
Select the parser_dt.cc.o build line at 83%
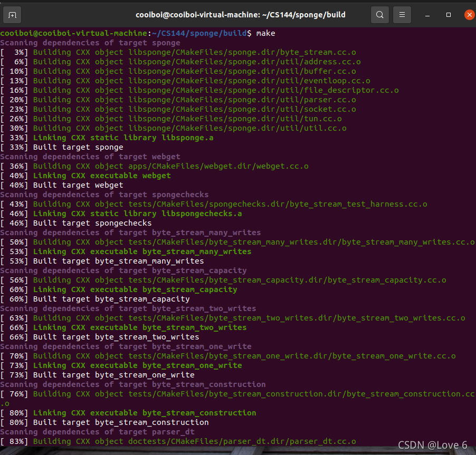(x=178, y=441)
